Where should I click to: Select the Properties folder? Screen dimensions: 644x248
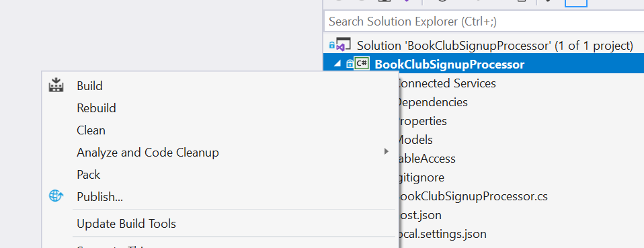coord(423,121)
